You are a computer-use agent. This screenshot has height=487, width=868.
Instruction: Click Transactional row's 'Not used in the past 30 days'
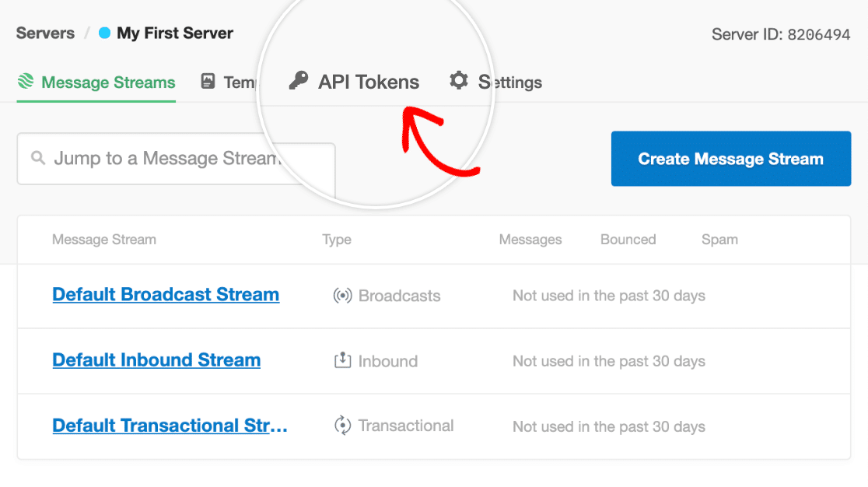point(609,426)
